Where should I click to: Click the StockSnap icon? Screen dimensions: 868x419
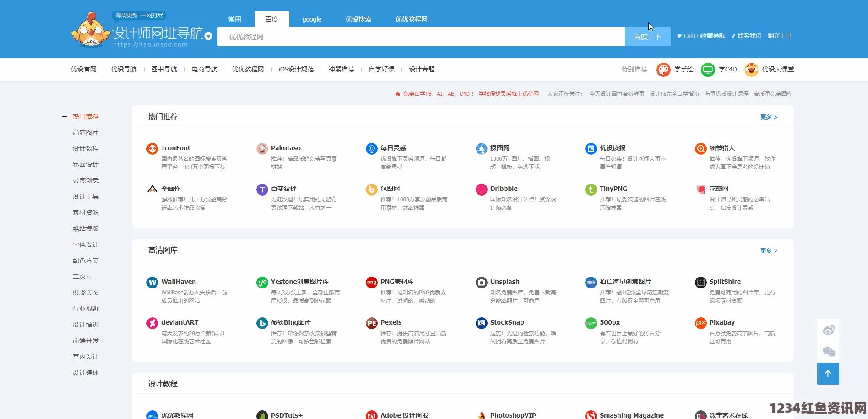click(481, 323)
